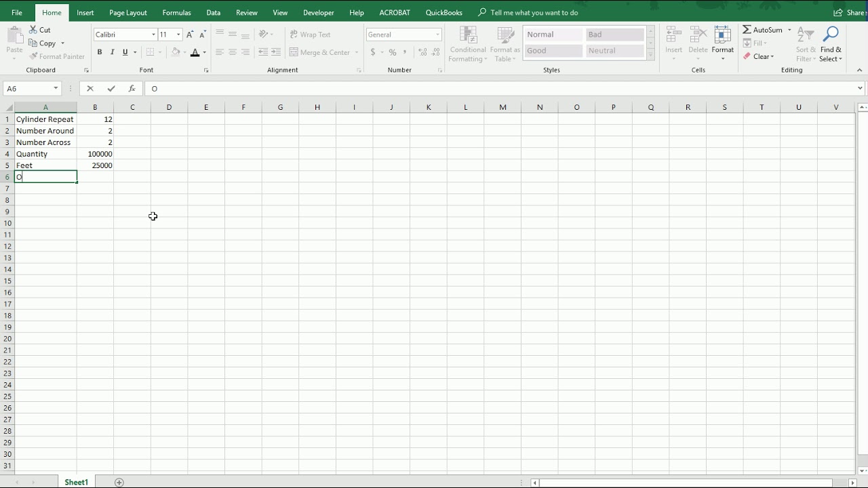The height and width of the screenshot is (488, 868).
Task: Open the File tab
Action: pyautogui.click(x=17, y=13)
